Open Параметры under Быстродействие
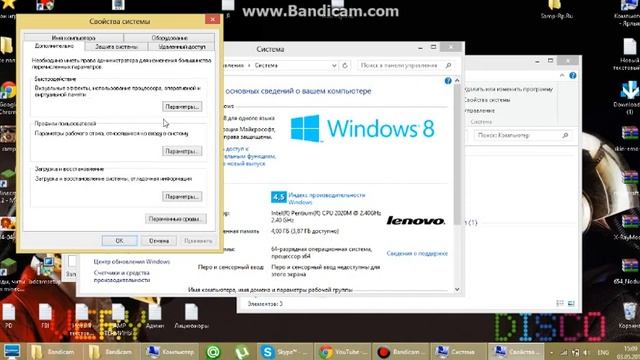 182,107
